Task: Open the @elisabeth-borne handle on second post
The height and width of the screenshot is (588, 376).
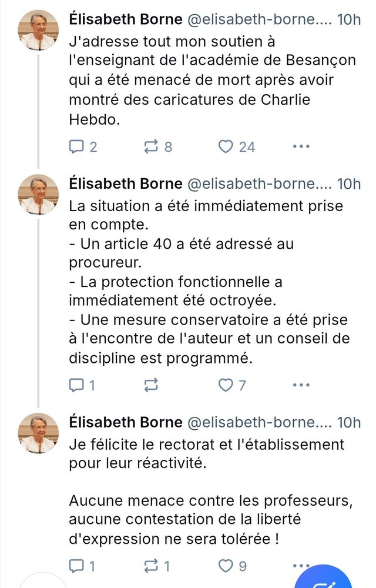Action: (260, 183)
